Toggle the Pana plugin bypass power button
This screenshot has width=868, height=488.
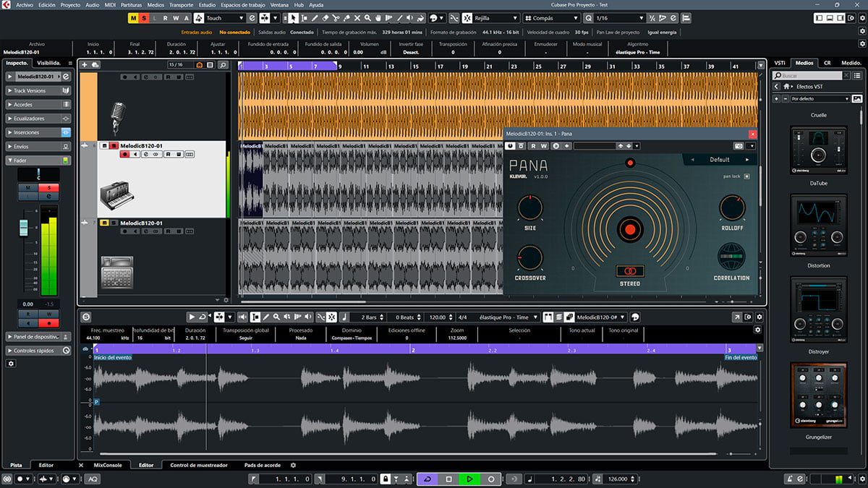(511, 146)
